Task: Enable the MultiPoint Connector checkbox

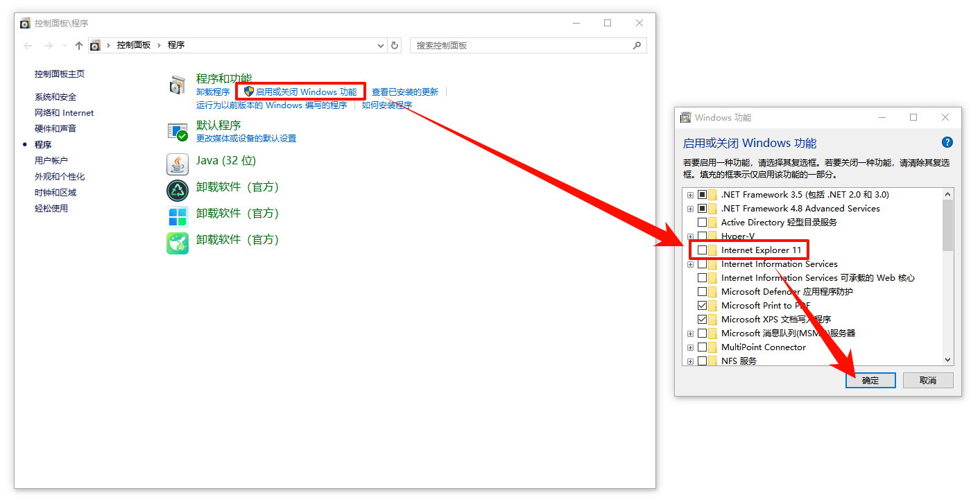Action: [702, 347]
